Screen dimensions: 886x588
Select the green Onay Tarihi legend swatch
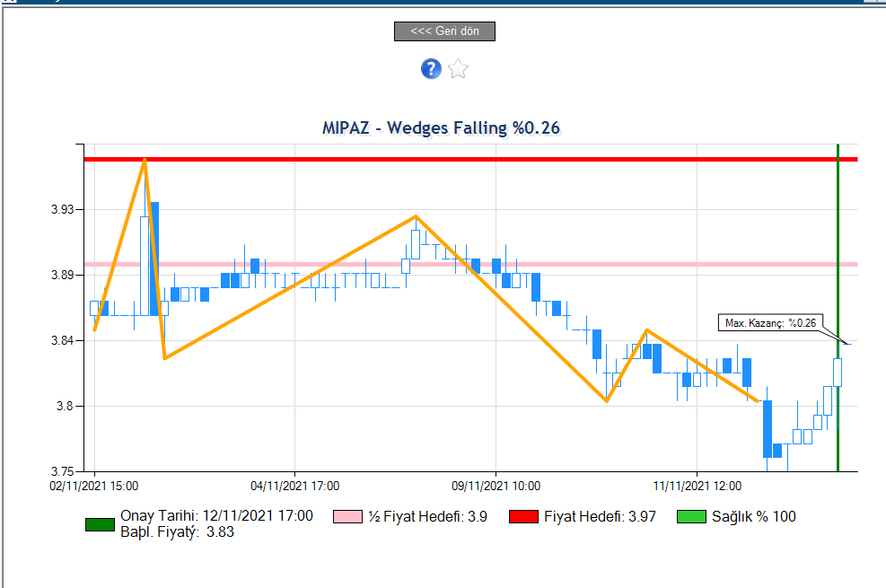(100, 524)
